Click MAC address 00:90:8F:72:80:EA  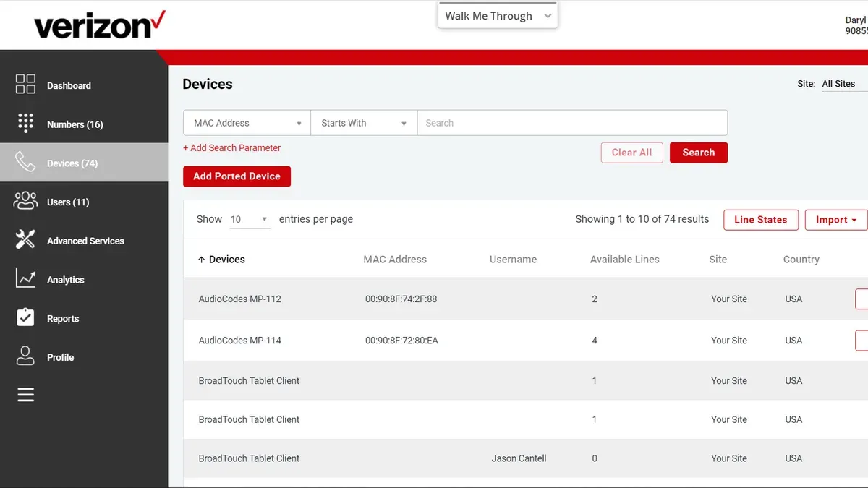pyautogui.click(x=401, y=341)
